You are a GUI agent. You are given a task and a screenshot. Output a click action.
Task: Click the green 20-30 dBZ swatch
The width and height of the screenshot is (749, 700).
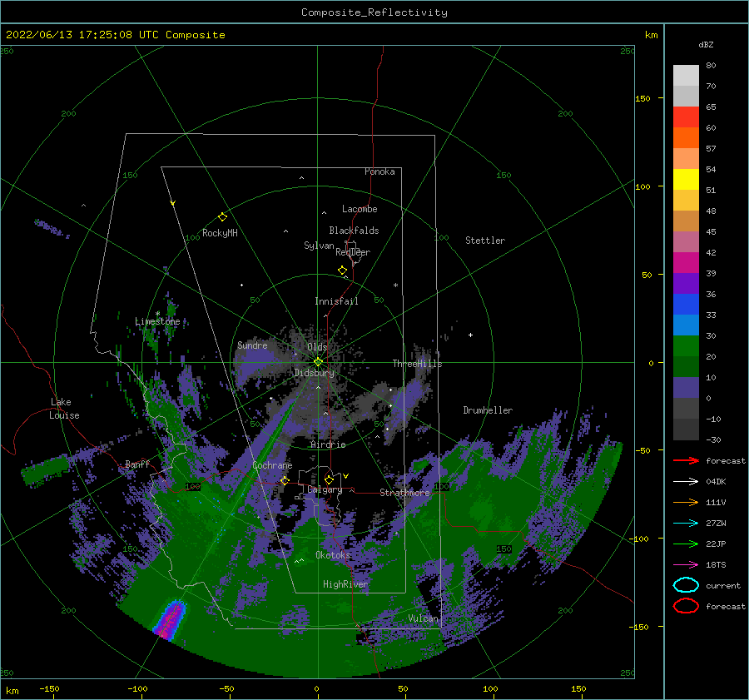(686, 346)
